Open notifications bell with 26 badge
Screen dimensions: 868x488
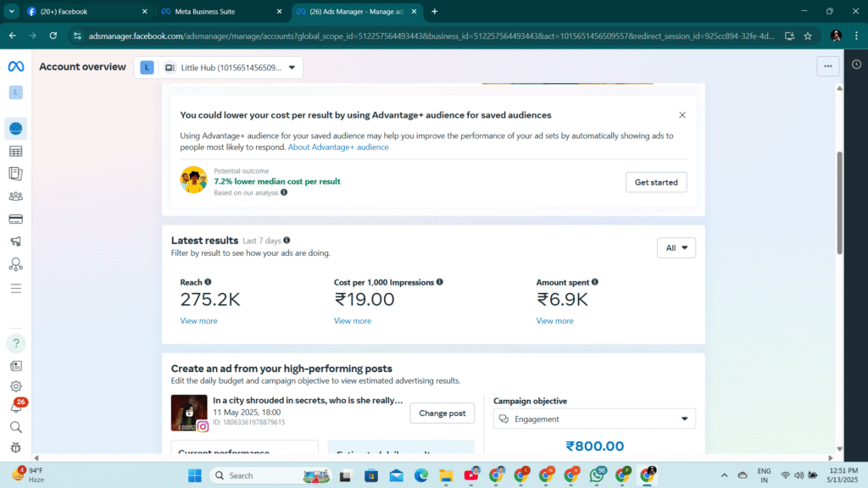[17, 406]
